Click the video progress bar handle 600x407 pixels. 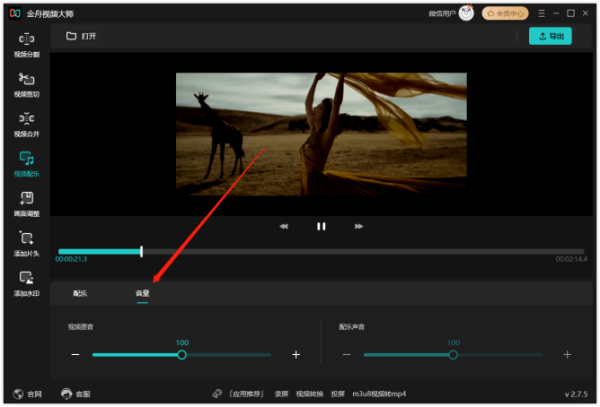[142, 251]
